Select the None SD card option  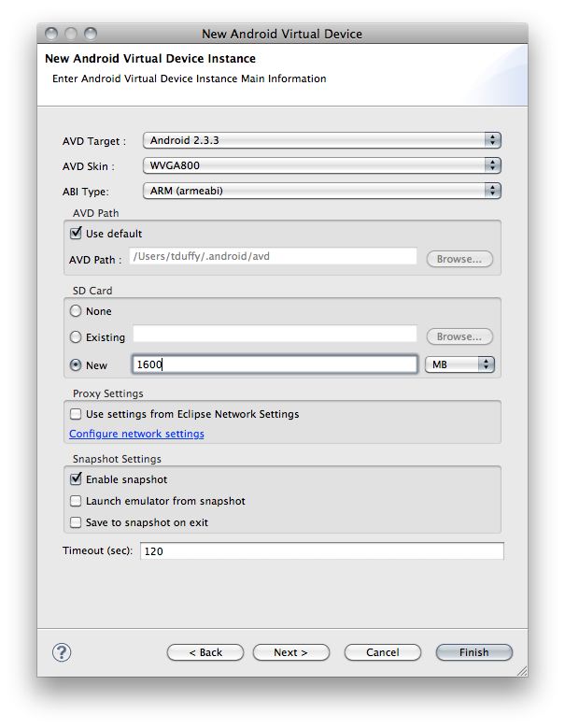[x=76, y=310]
